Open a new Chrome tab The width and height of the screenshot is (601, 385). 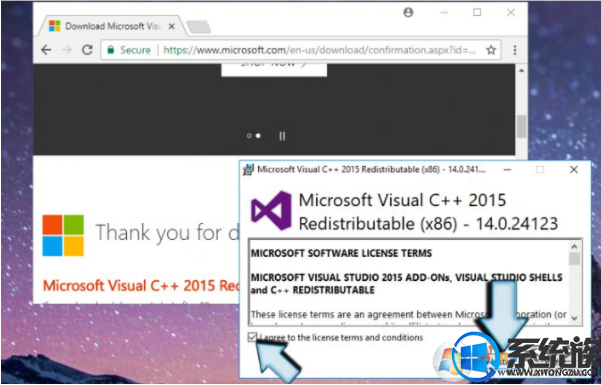[199, 27]
